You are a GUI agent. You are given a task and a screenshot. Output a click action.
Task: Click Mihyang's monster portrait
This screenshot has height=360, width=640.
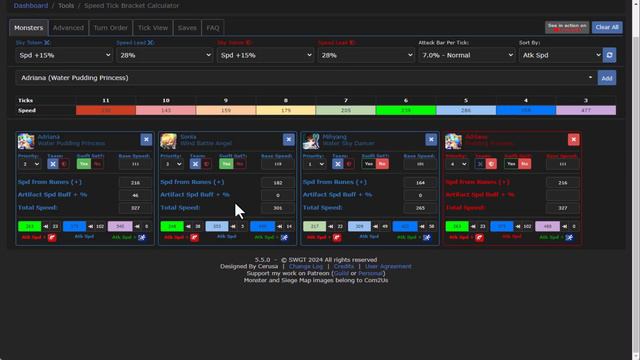(311, 141)
